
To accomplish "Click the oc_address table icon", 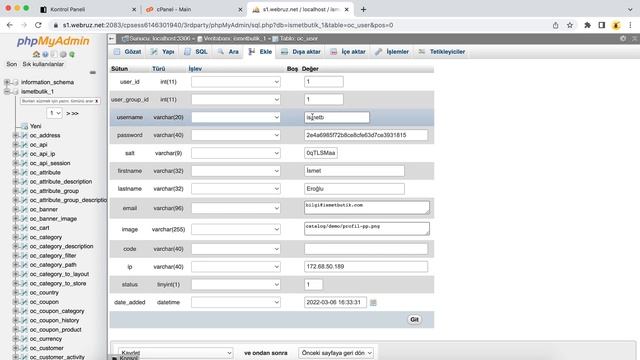I will pos(24,135).
